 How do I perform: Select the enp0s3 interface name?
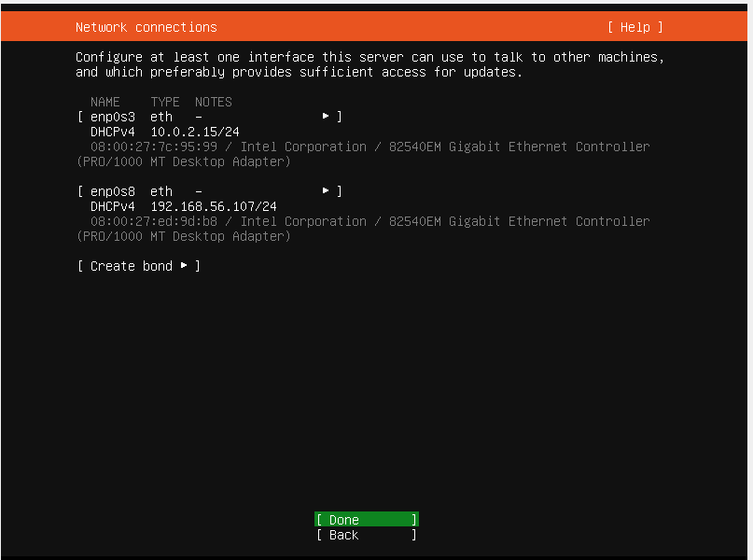point(113,117)
